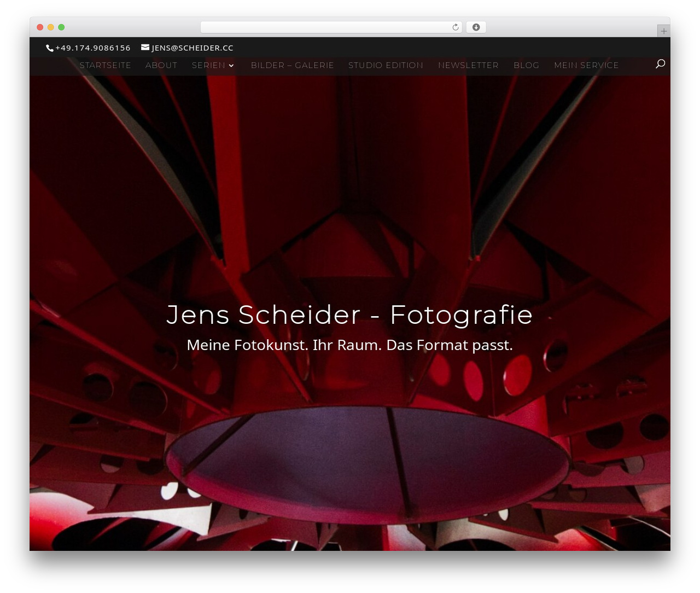This screenshot has height=593, width=700.
Task: Open the website search magnifier icon
Action: pos(660,64)
